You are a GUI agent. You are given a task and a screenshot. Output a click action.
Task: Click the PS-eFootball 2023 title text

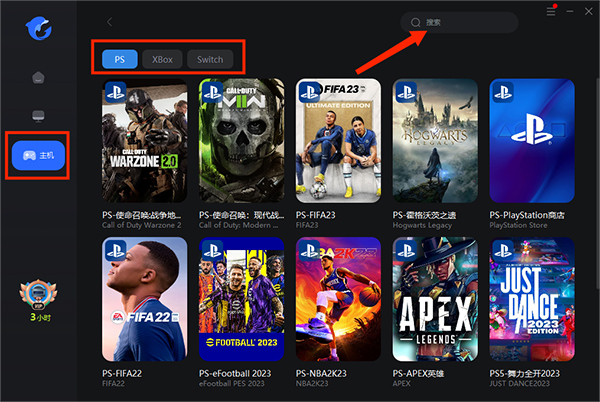[x=236, y=370]
